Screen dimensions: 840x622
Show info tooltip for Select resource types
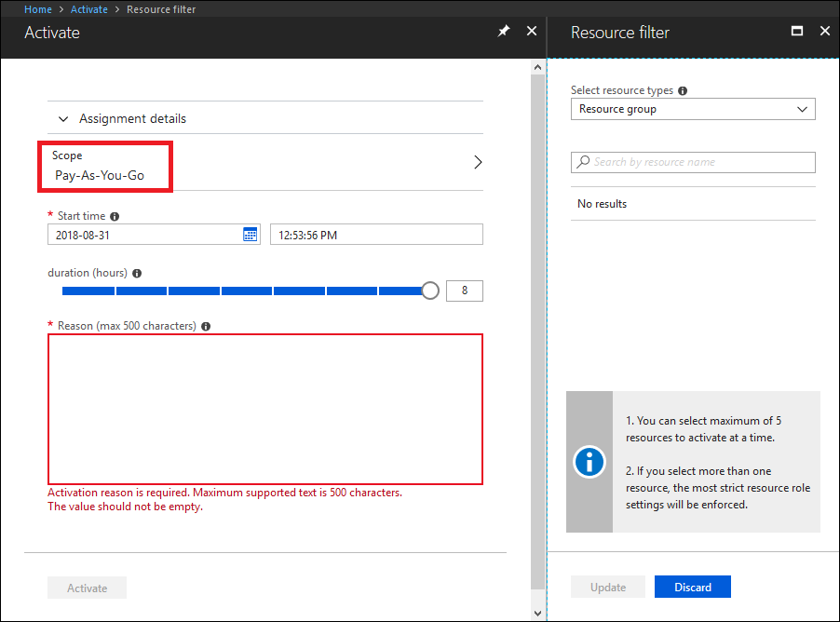[683, 90]
